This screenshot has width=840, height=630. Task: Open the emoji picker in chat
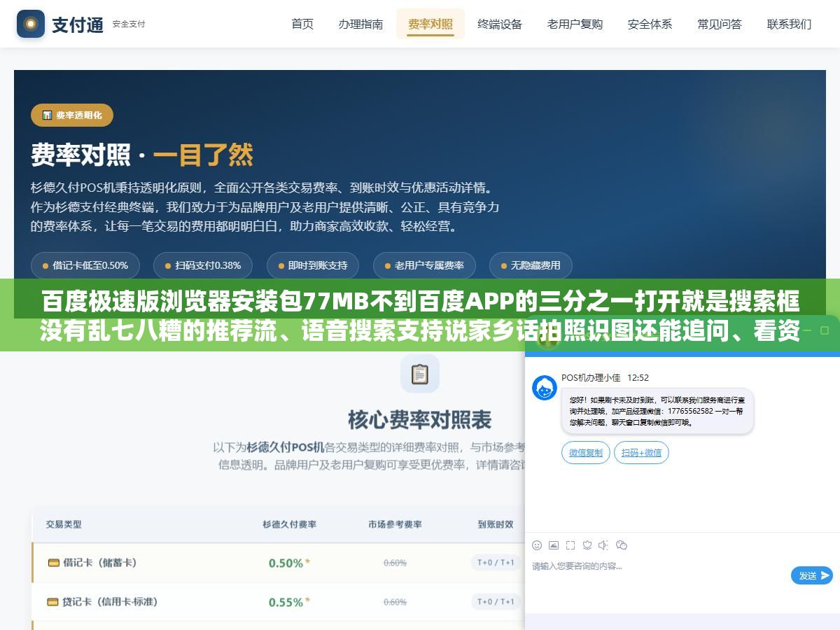click(537, 545)
